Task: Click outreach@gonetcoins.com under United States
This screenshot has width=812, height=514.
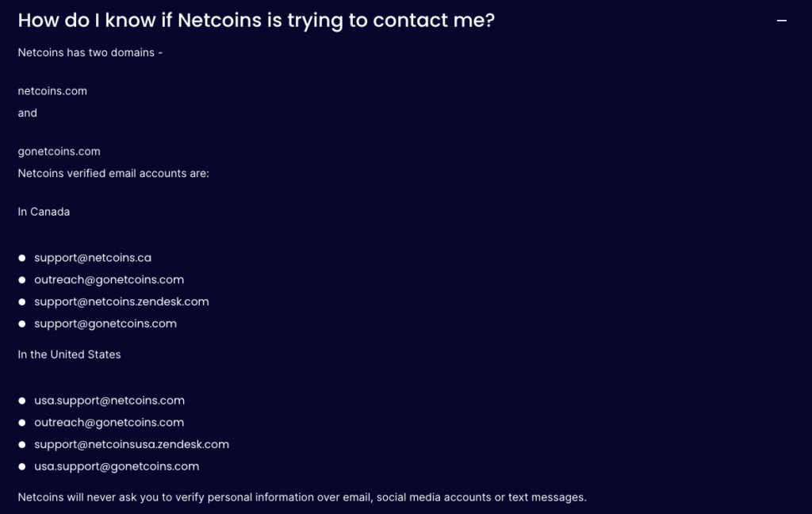Action: click(109, 423)
